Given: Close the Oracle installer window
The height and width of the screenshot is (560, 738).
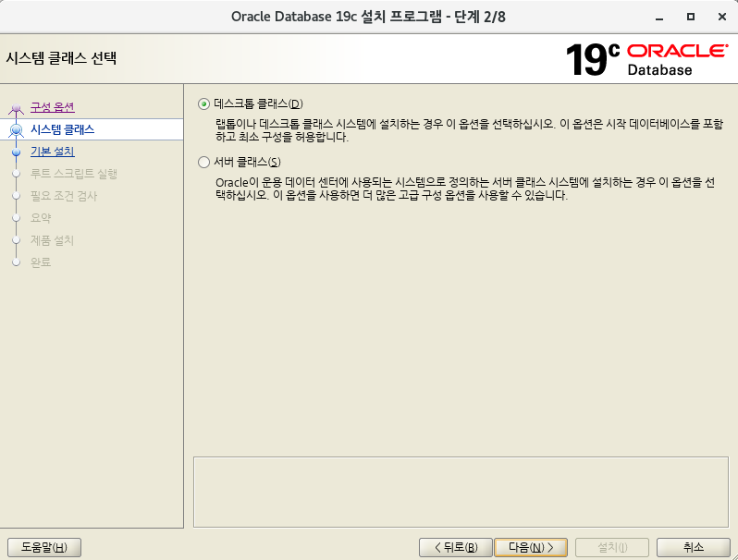Looking at the screenshot, I should click(x=722, y=17).
